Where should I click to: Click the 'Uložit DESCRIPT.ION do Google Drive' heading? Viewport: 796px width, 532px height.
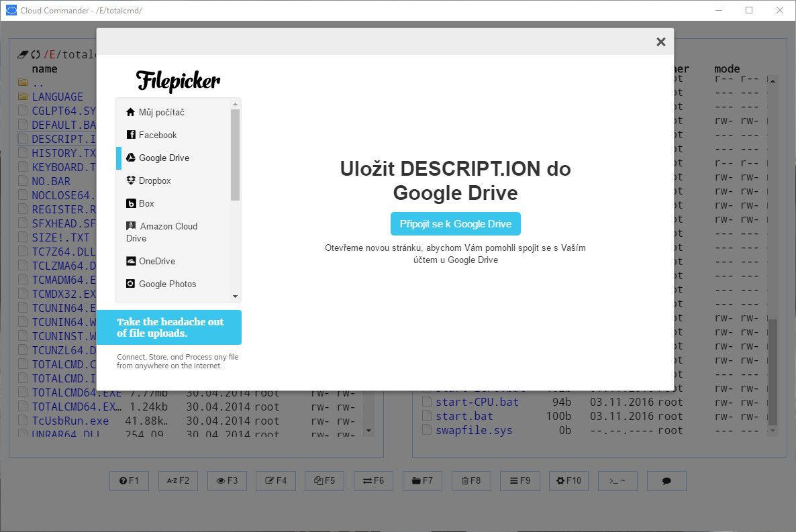(x=455, y=180)
